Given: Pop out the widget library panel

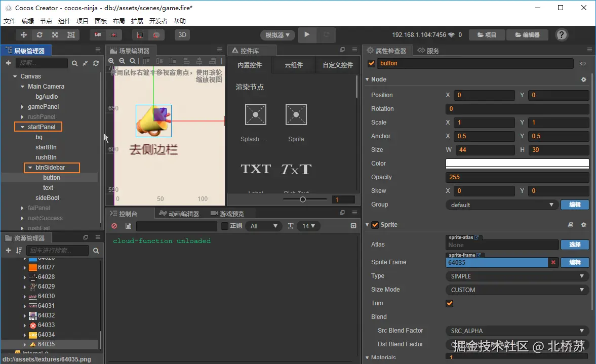Looking at the screenshot, I should 342,50.
